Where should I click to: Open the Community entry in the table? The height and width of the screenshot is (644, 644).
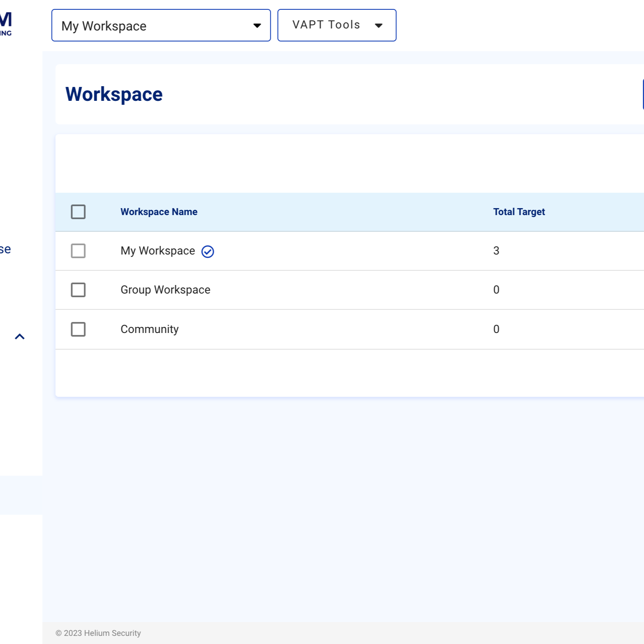click(x=150, y=329)
